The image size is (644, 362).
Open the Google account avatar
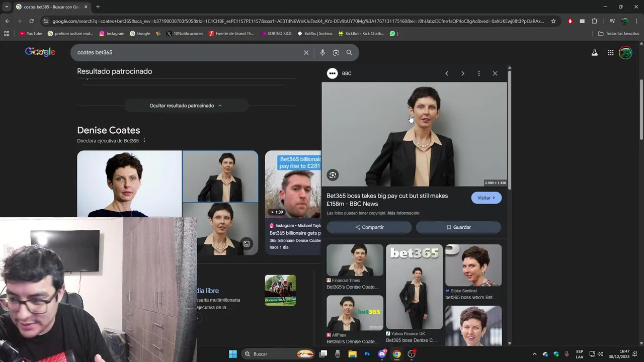pyautogui.click(x=625, y=52)
